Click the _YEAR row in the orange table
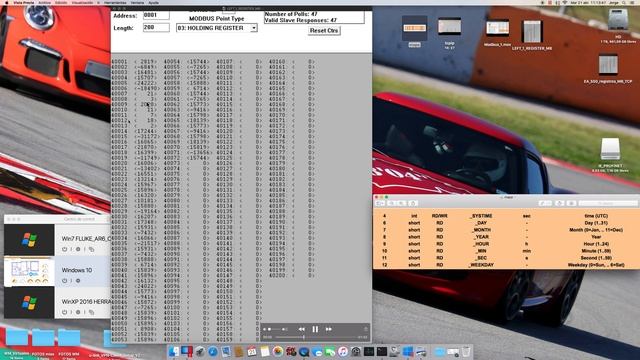The width and height of the screenshot is (640, 360). point(507,237)
